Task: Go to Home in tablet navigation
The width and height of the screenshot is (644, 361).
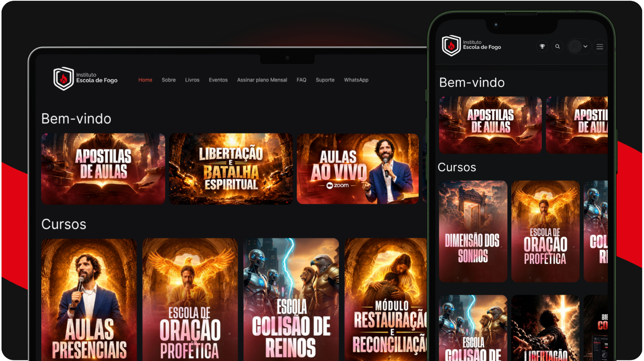Action: pos(145,80)
